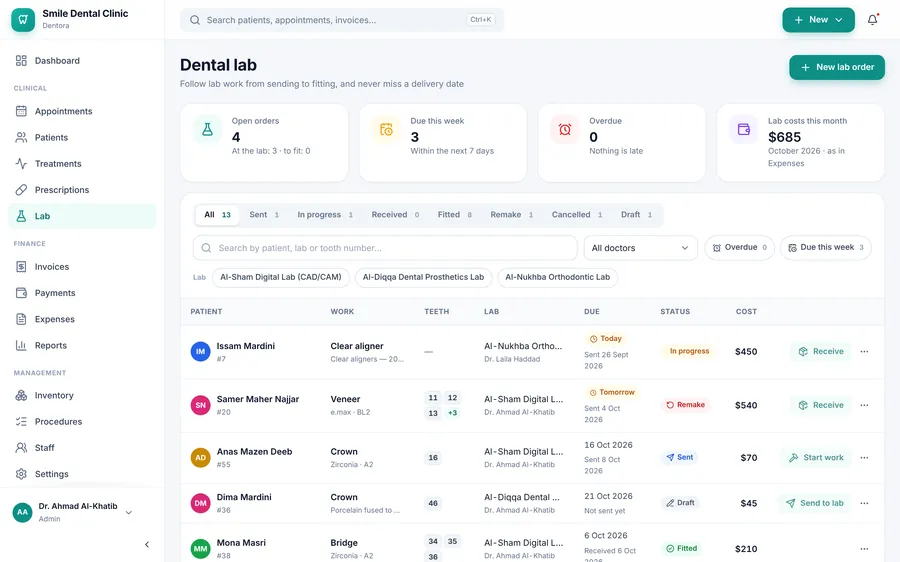Open the Patients section
Screen dimensions: 900x562
pos(82,137)
